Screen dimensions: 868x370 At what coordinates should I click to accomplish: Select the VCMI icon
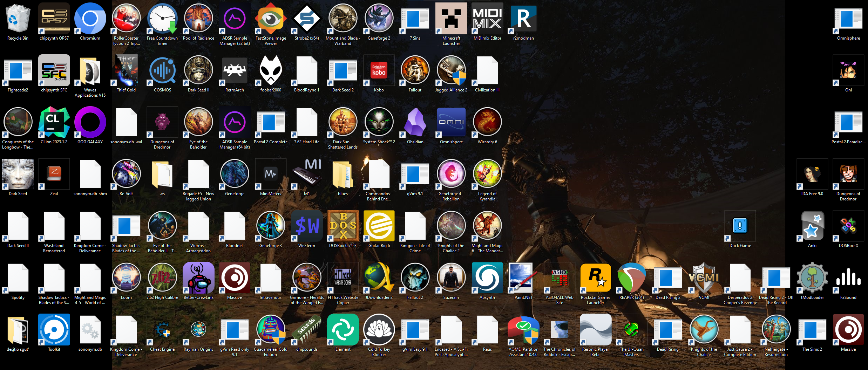(x=704, y=278)
